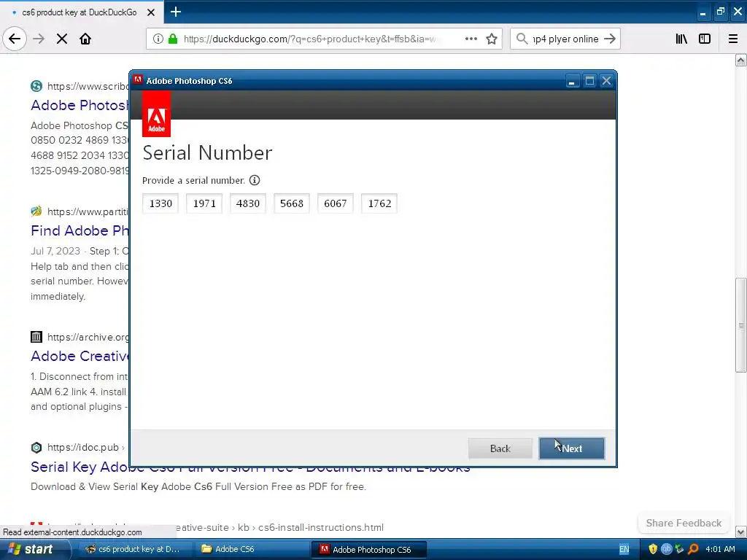Click the security shield tray icon
This screenshot has height=560, width=747.
click(x=653, y=549)
